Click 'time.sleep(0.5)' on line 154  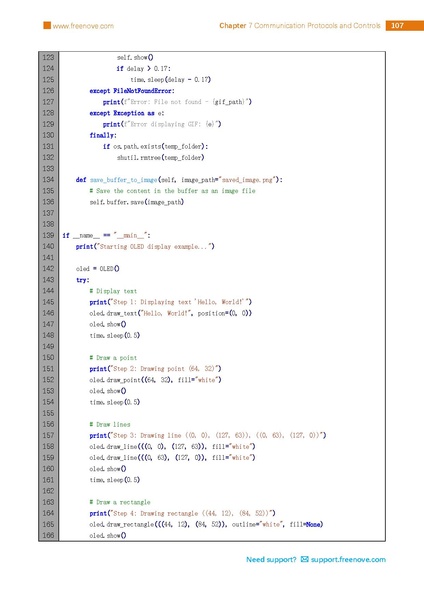[x=114, y=402]
